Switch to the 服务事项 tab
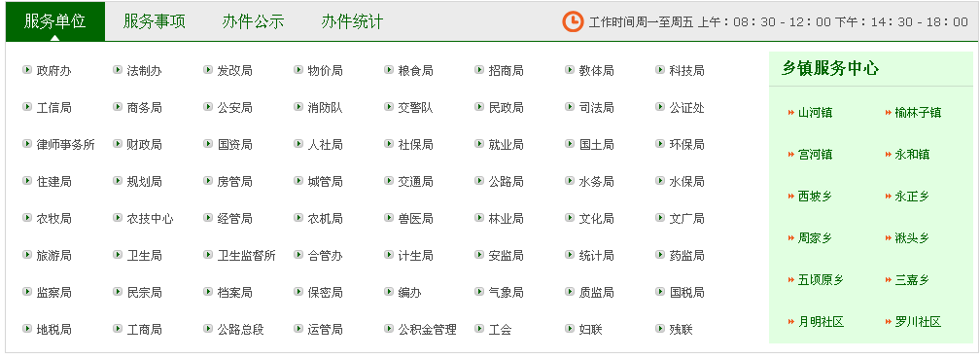The width and height of the screenshot is (980, 359). click(155, 21)
